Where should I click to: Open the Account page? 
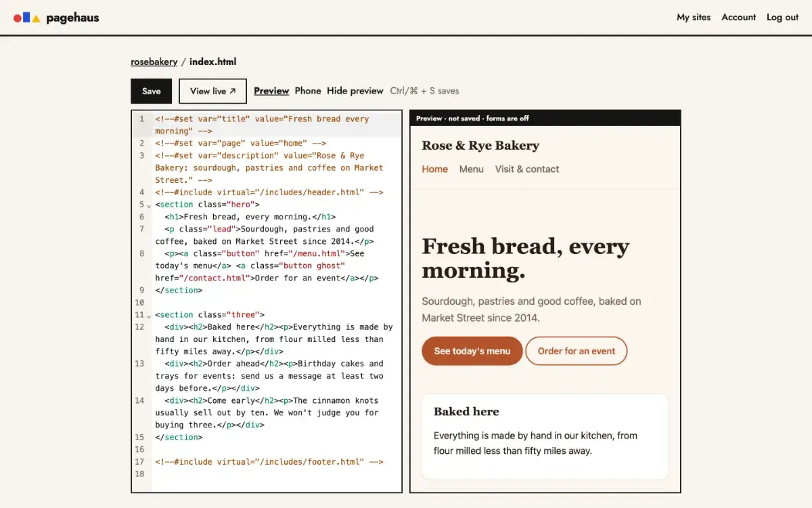point(738,18)
